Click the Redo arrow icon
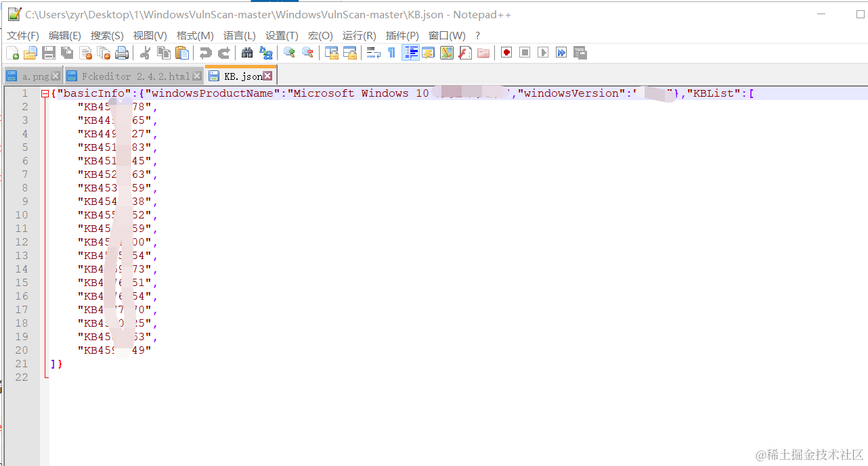 223,53
